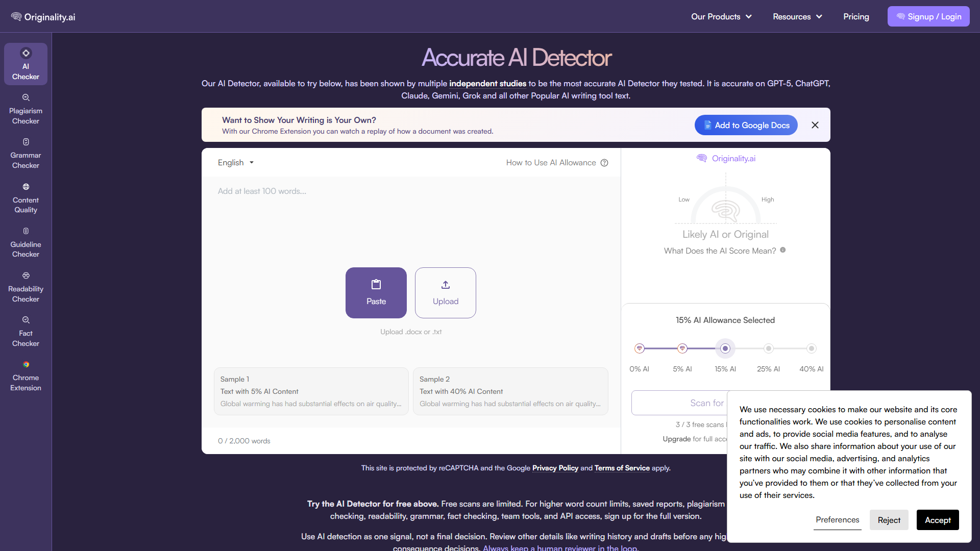980x551 pixels.
Task: Reject cookies
Action: [x=889, y=520]
